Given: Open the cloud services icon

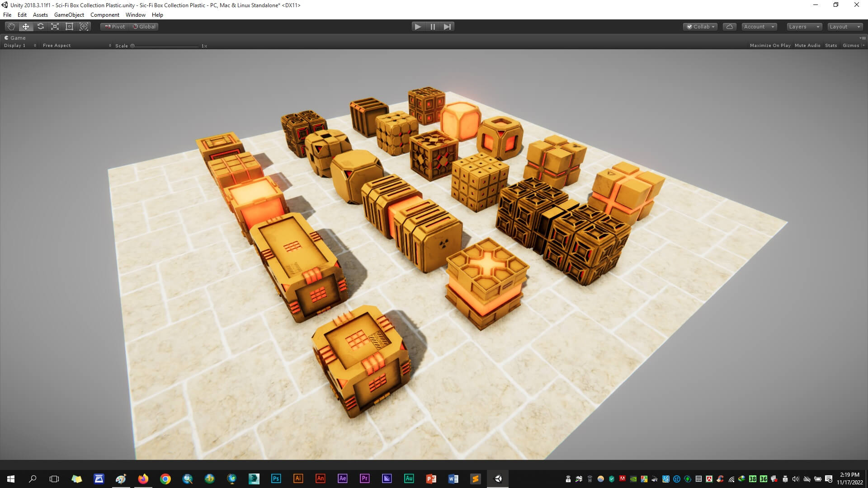Looking at the screenshot, I should 729,27.
